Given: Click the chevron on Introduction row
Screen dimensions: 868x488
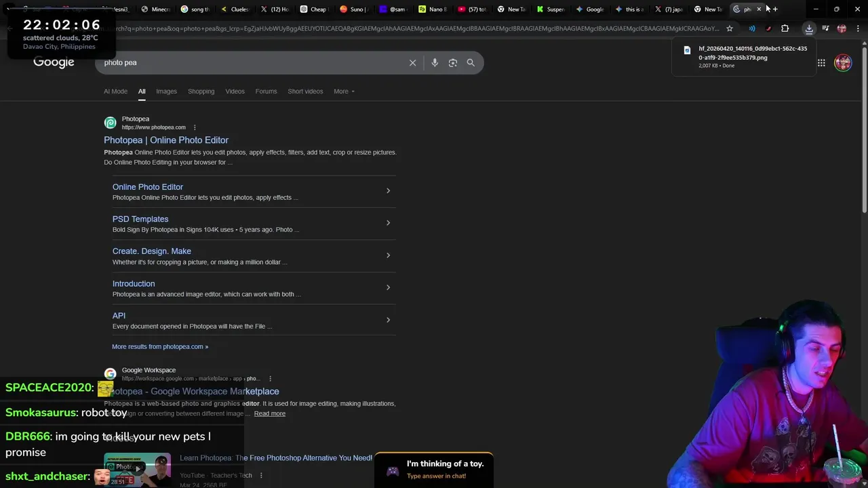Looking at the screenshot, I should [x=388, y=287].
